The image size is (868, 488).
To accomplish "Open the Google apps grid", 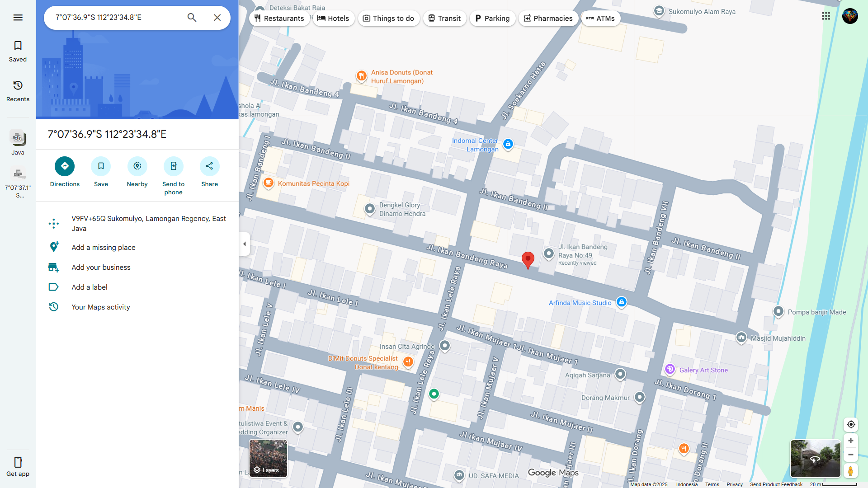I will point(826,16).
